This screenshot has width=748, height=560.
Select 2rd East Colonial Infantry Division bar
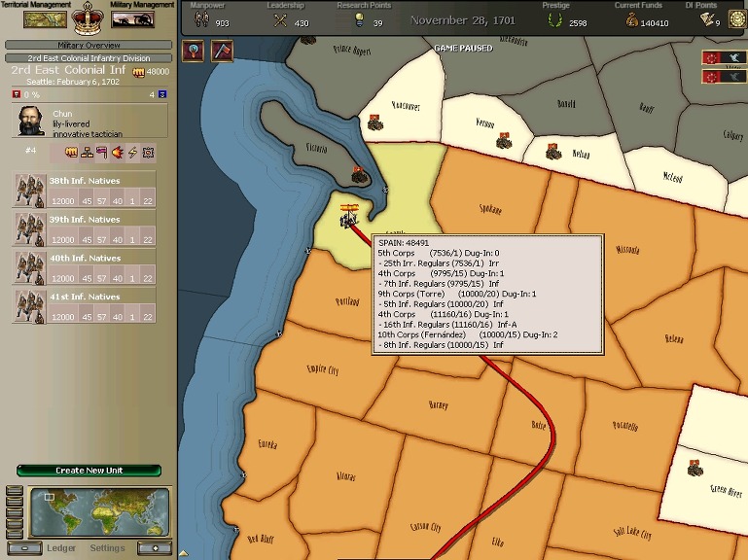[x=89, y=58]
